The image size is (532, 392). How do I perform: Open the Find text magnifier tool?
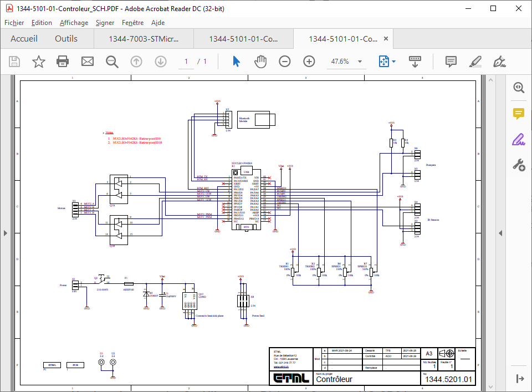point(112,62)
